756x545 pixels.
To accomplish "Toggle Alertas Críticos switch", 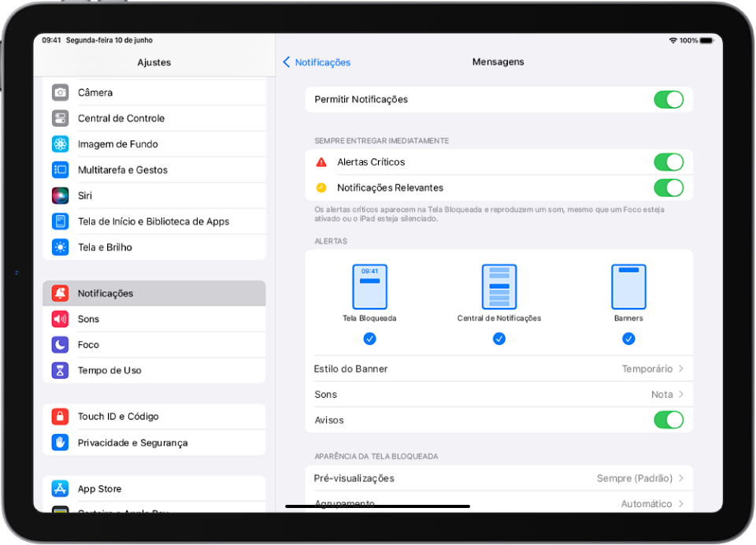I will tap(669, 162).
